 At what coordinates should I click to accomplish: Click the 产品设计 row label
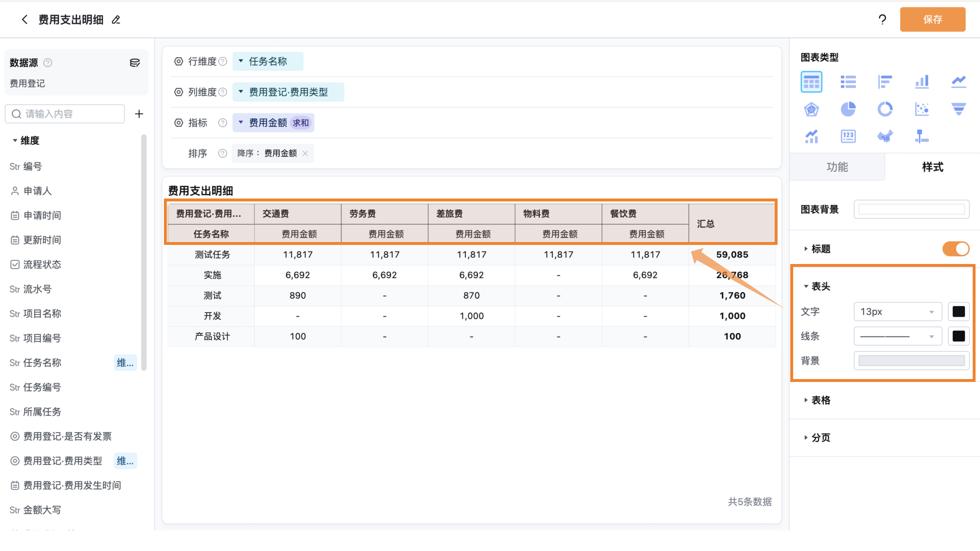click(212, 337)
